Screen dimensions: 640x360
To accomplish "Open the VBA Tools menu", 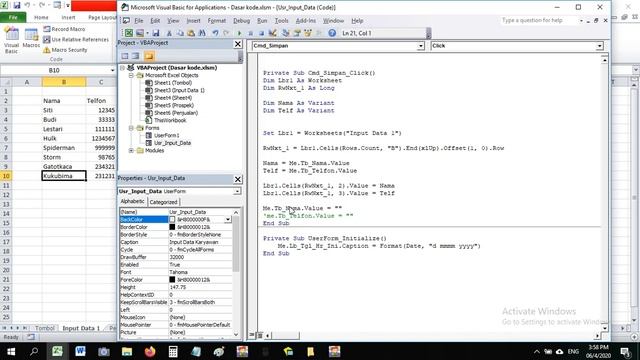I will (281, 20).
